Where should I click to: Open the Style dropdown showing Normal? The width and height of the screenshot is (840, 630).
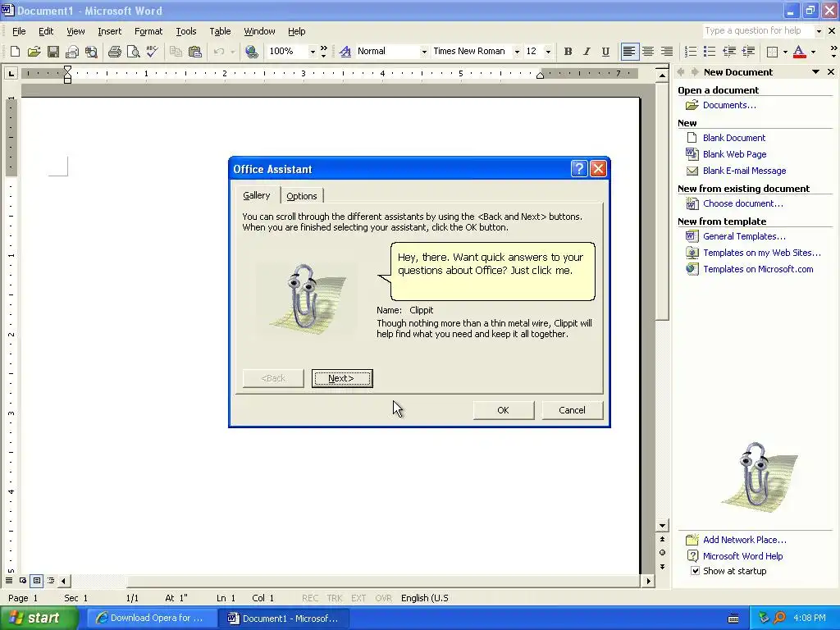click(424, 52)
